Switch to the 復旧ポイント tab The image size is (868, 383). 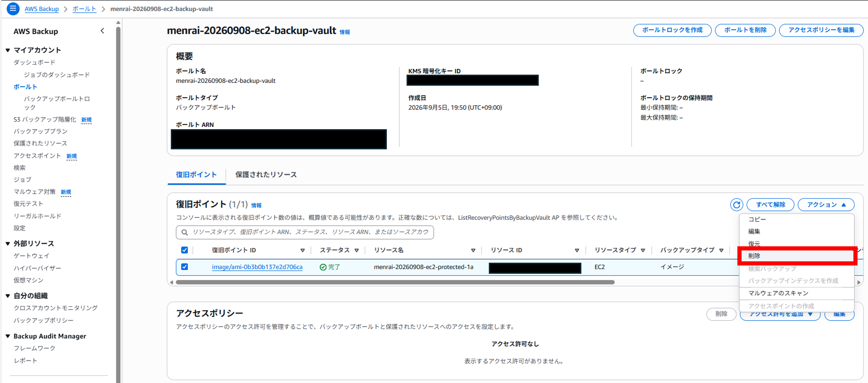click(196, 175)
